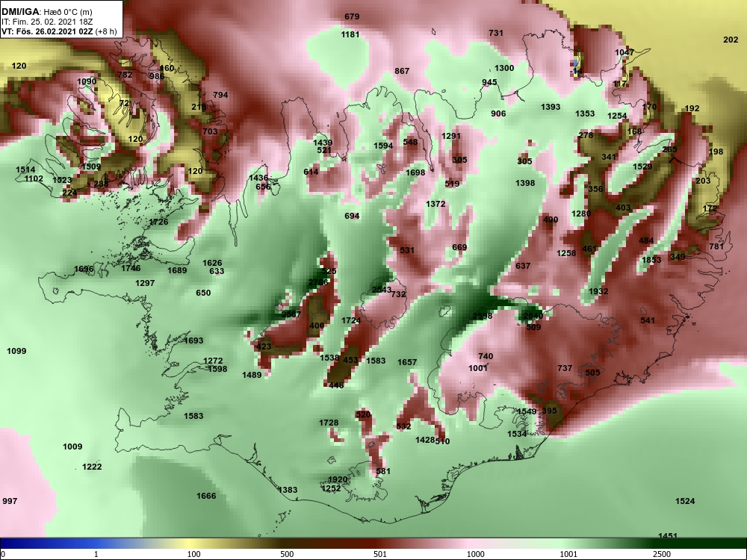Click the map value "1383"
Image resolution: width=747 pixels, height=560 pixels.
tap(288, 490)
